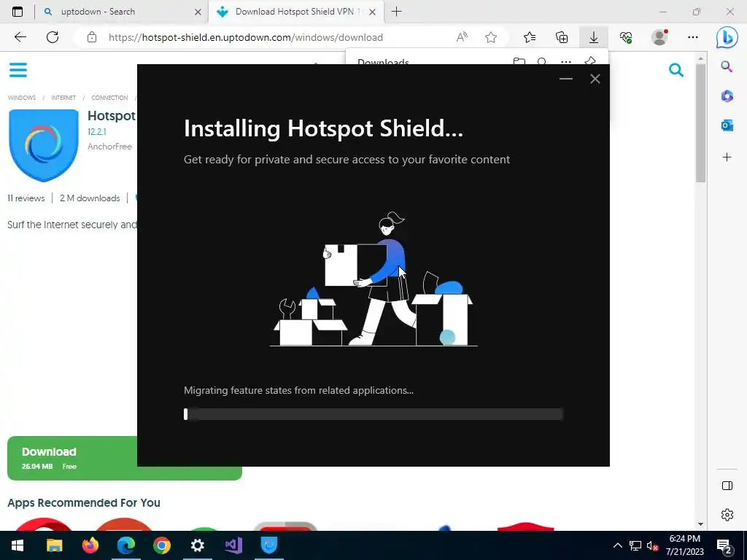Toggle the sidebar visibility icon
Image resolution: width=747 pixels, height=560 pixels.
click(x=727, y=486)
